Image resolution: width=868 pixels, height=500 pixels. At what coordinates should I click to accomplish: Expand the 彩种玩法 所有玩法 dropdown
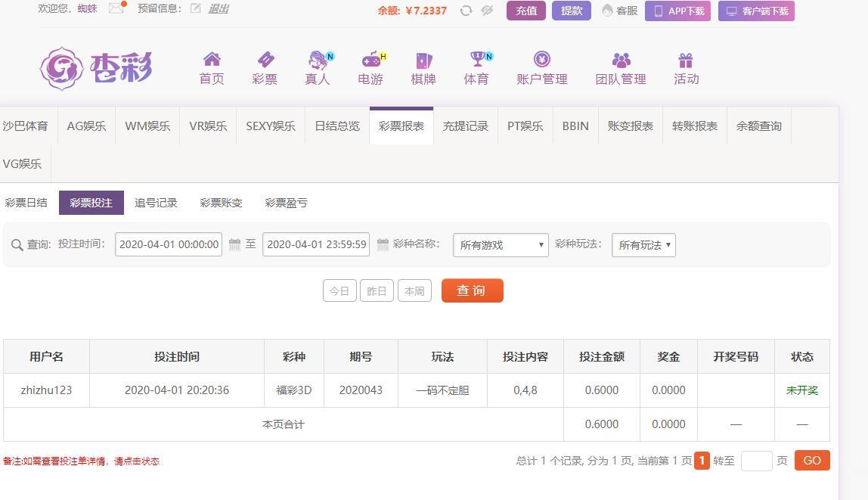pyautogui.click(x=643, y=245)
